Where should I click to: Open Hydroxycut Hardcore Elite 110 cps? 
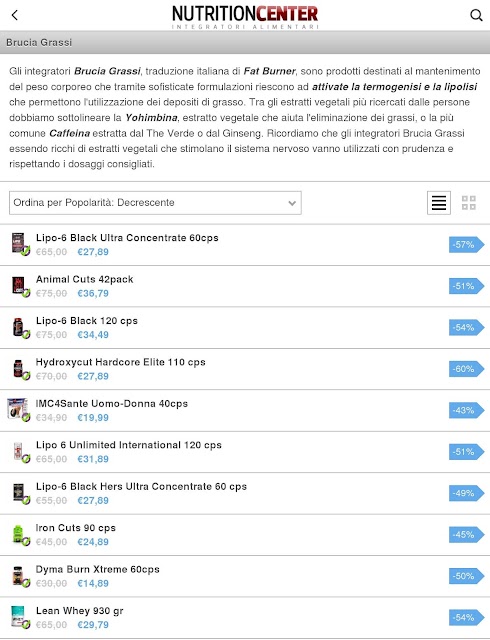pyautogui.click(x=120, y=362)
